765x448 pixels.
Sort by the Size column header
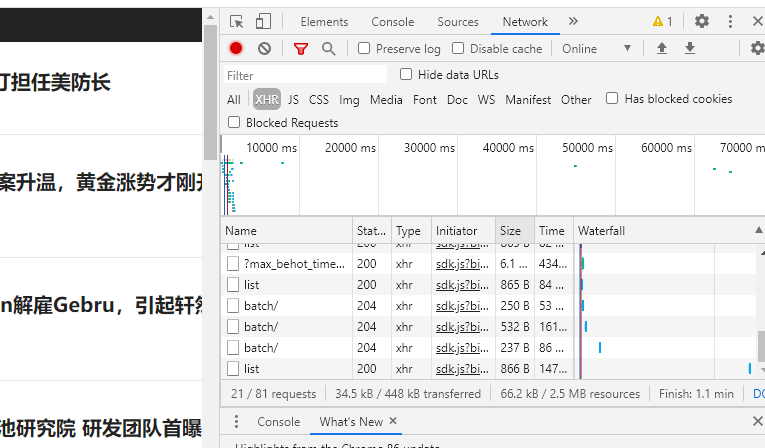tap(515, 230)
